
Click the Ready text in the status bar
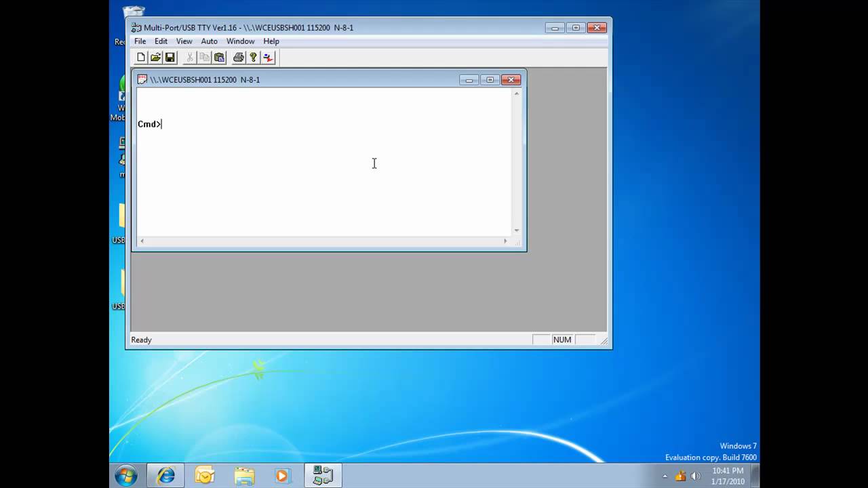pos(141,340)
